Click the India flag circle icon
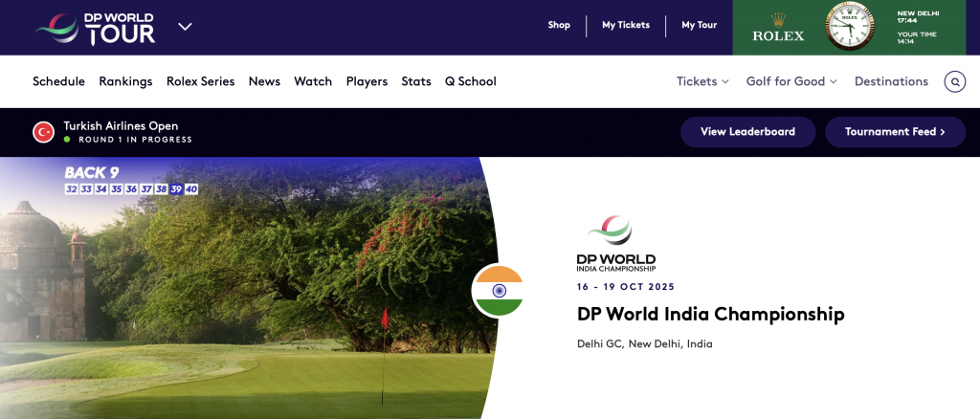Image resolution: width=980 pixels, height=419 pixels. click(498, 291)
